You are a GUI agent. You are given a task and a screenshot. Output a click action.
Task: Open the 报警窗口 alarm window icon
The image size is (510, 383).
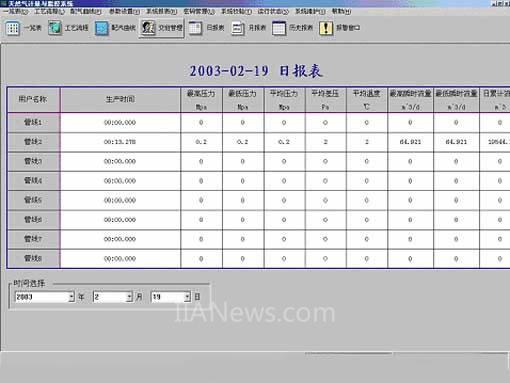[x=326, y=28]
